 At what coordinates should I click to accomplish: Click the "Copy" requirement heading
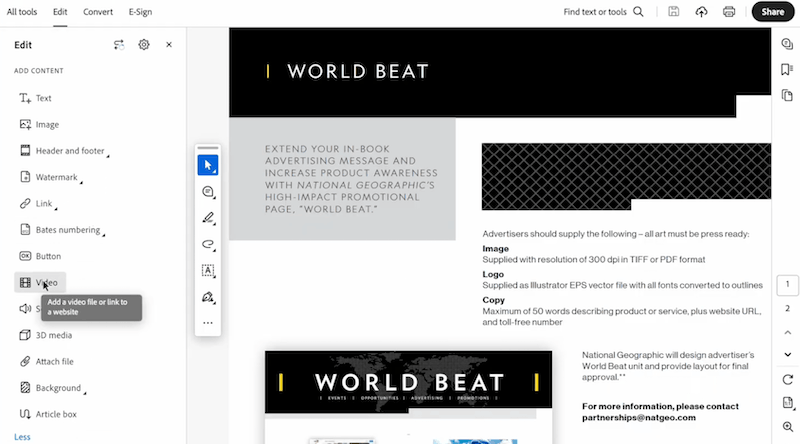coord(493,300)
